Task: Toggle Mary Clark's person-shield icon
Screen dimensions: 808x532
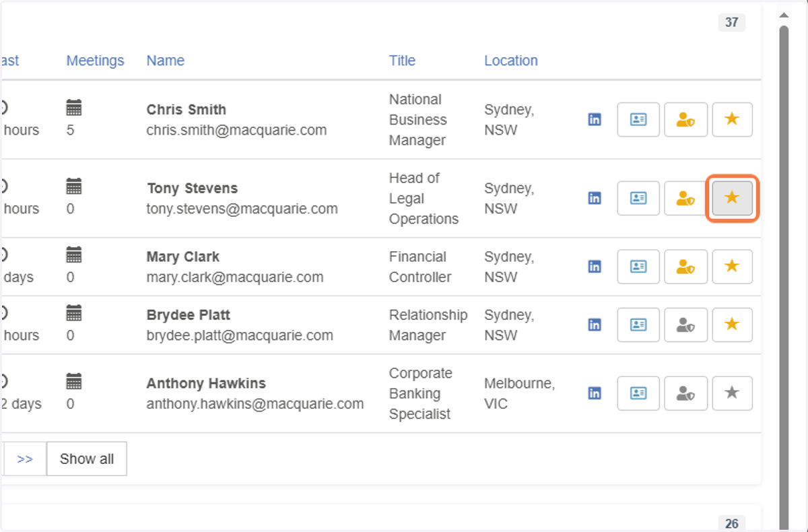Action: click(x=685, y=267)
